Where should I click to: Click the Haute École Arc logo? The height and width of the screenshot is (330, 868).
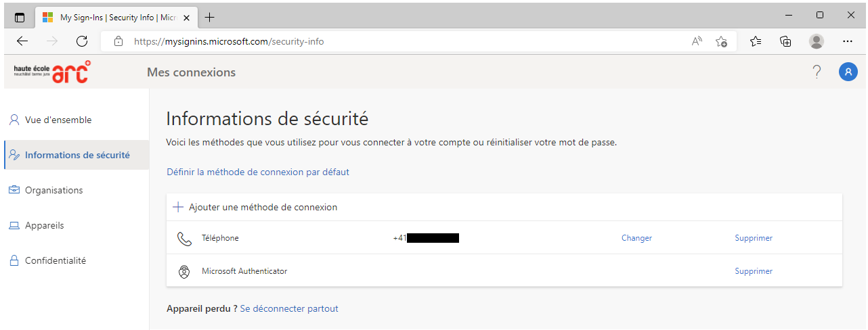coord(51,72)
